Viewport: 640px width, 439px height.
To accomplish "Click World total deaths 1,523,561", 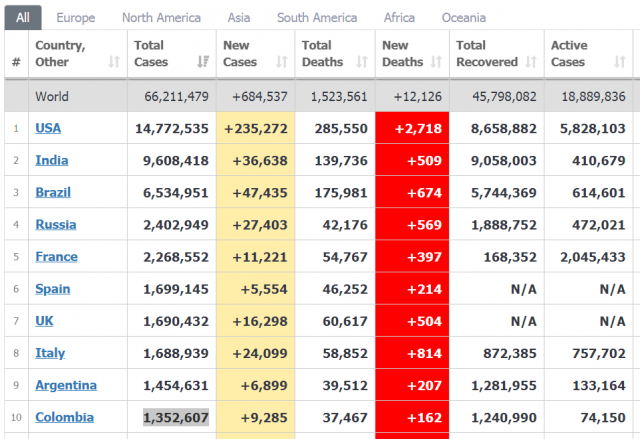I will [x=339, y=96].
